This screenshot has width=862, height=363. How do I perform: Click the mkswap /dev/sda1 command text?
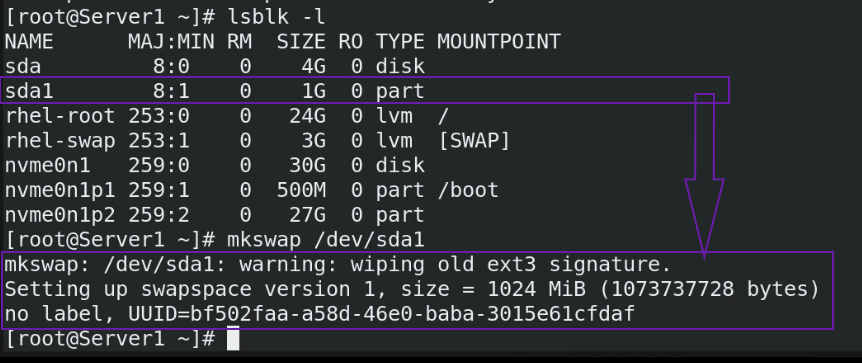(326, 239)
